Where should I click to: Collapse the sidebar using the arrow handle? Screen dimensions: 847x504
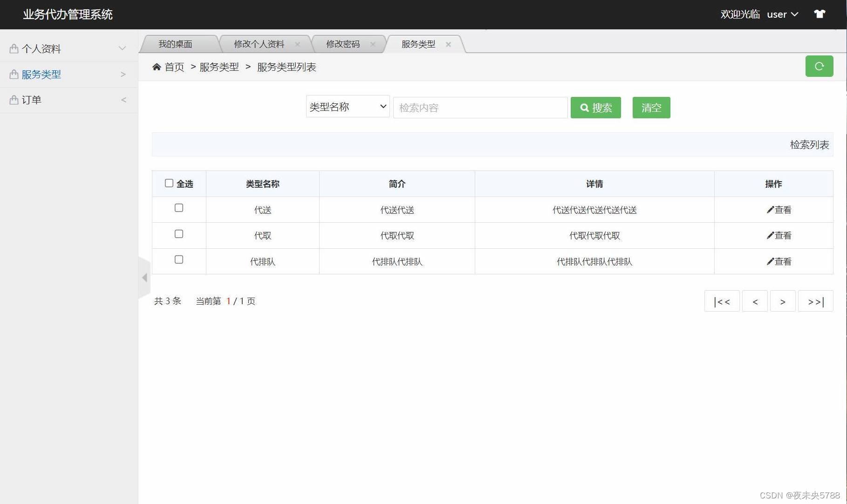(144, 278)
